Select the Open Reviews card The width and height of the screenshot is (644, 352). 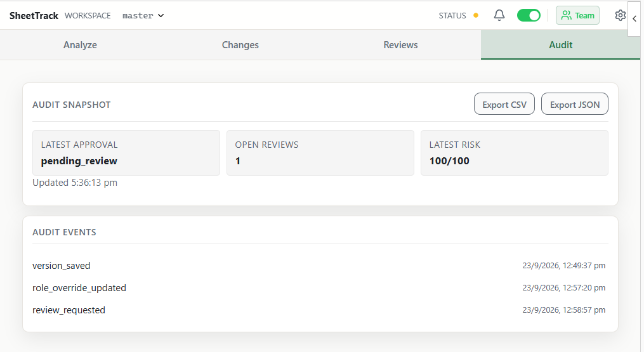pos(320,153)
